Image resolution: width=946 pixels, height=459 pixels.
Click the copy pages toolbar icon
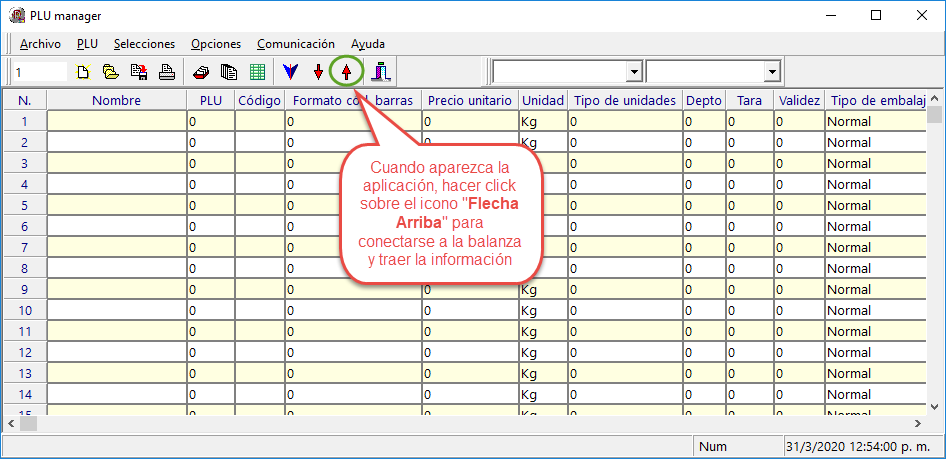pos(229,72)
